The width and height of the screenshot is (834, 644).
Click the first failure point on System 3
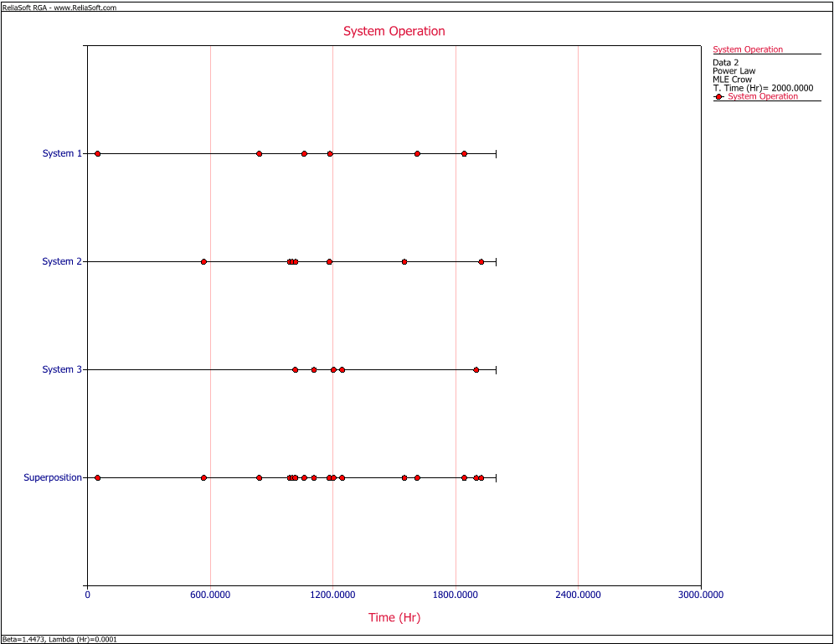295,369
